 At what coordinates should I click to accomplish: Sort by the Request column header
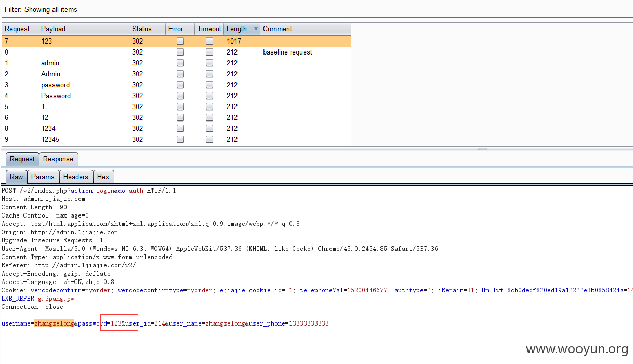tap(20, 29)
